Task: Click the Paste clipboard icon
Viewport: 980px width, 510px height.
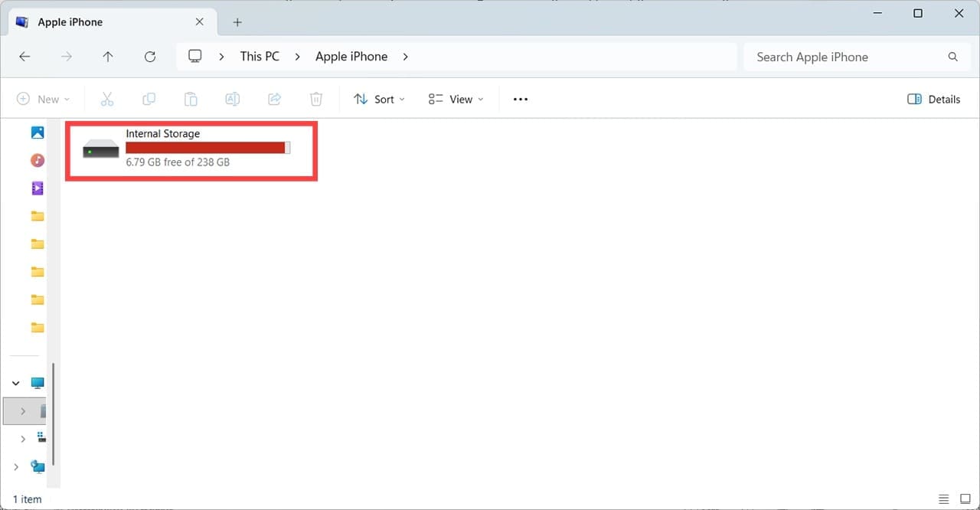Action: [191, 99]
